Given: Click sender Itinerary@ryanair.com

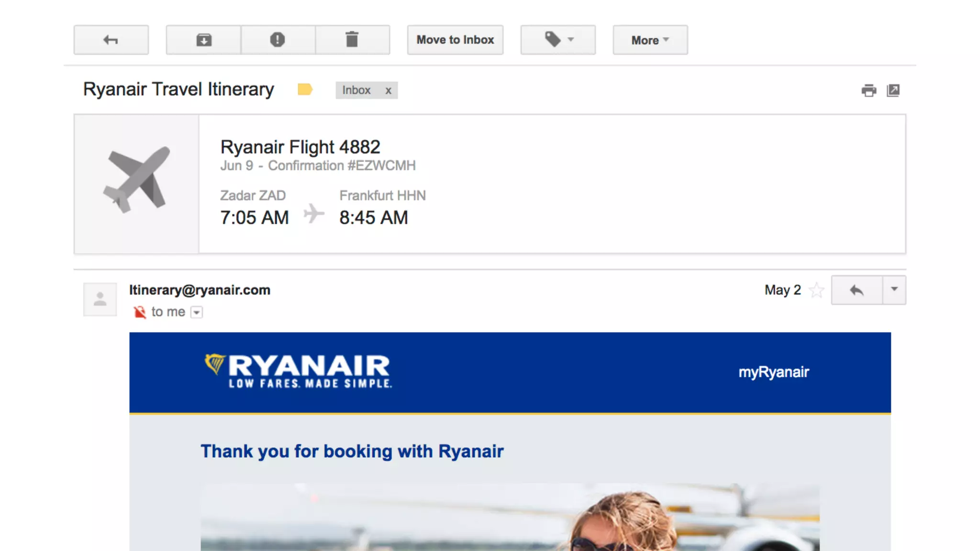Looking at the screenshot, I should point(200,290).
